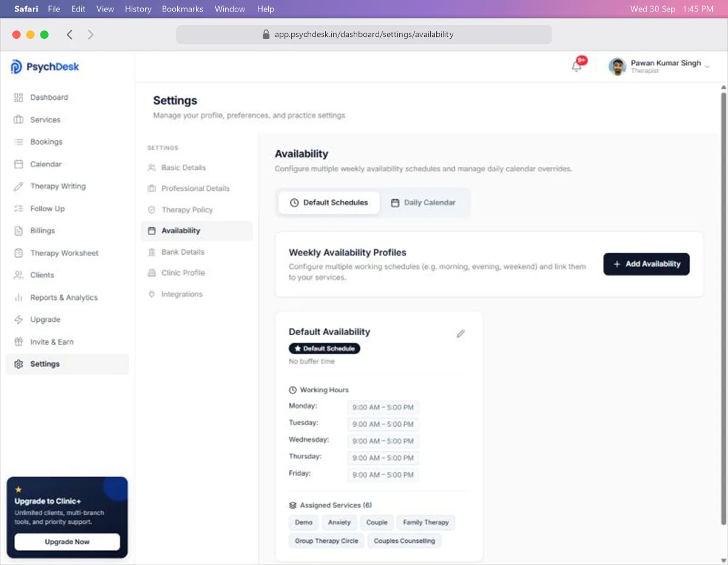The height and width of the screenshot is (565, 728).
Task: Click the Couples Counselling tag
Action: pos(405,541)
